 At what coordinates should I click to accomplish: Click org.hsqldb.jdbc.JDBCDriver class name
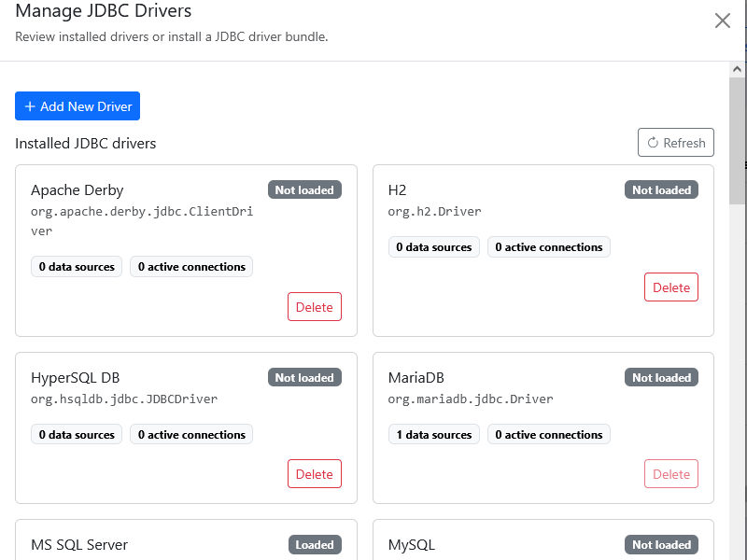click(124, 399)
